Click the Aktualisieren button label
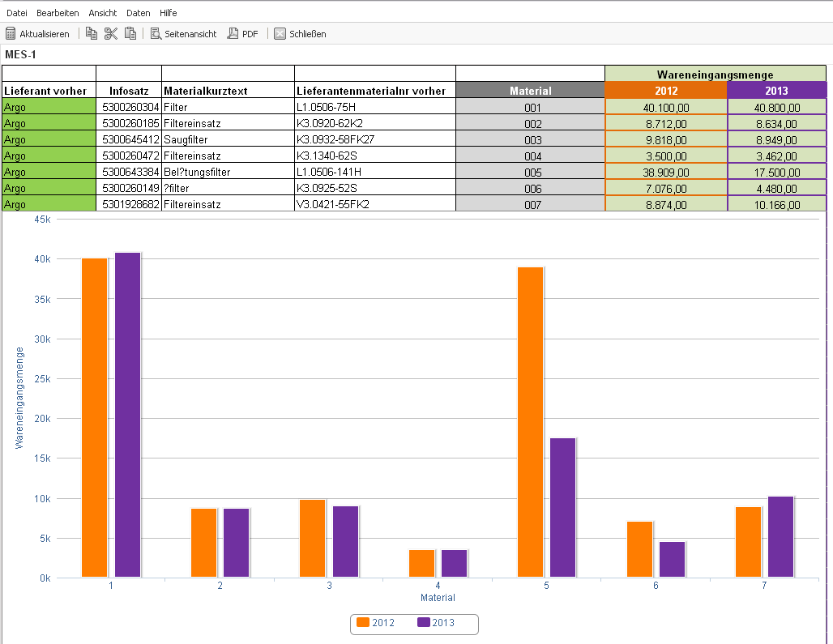The width and height of the screenshot is (833, 644). click(x=45, y=34)
